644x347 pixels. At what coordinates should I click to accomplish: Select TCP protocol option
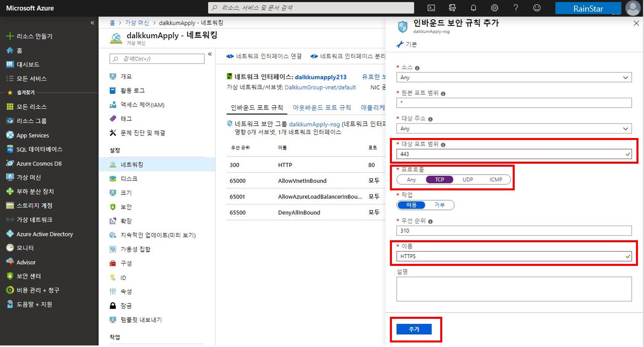point(440,180)
